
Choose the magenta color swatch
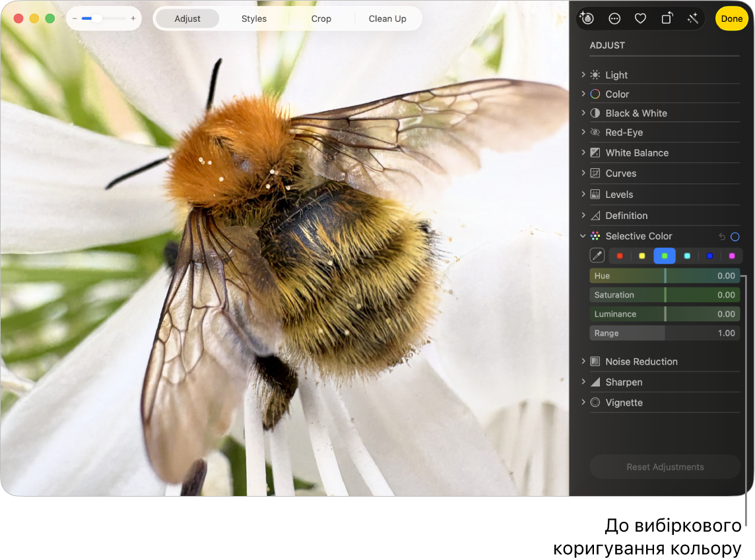pyautogui.click(x=731, y=256)
